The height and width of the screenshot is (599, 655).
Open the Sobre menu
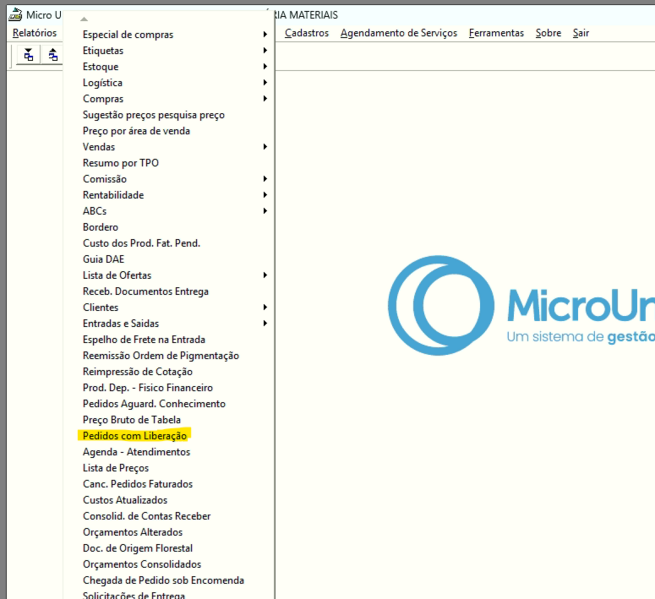548,33
